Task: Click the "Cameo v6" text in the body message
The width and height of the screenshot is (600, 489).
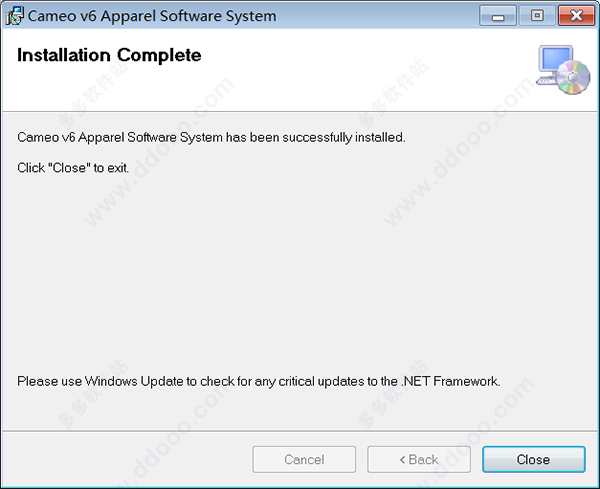Action: coord(46,137)
